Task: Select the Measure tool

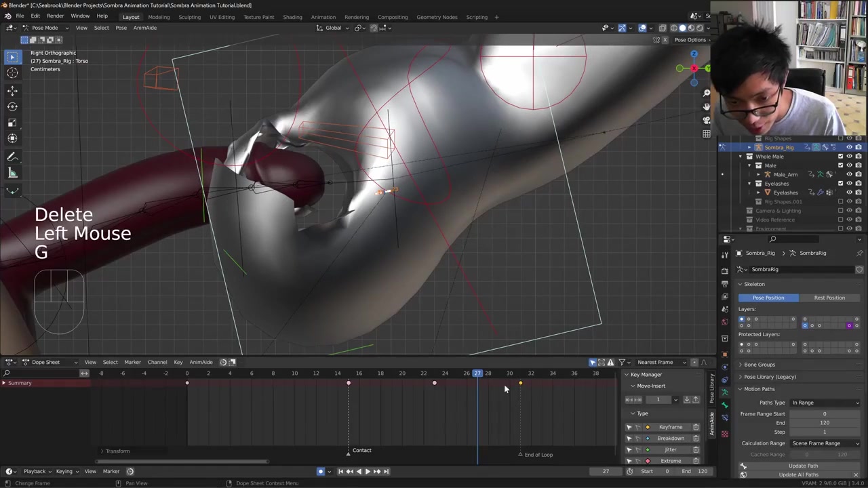Action: [12, 173]
